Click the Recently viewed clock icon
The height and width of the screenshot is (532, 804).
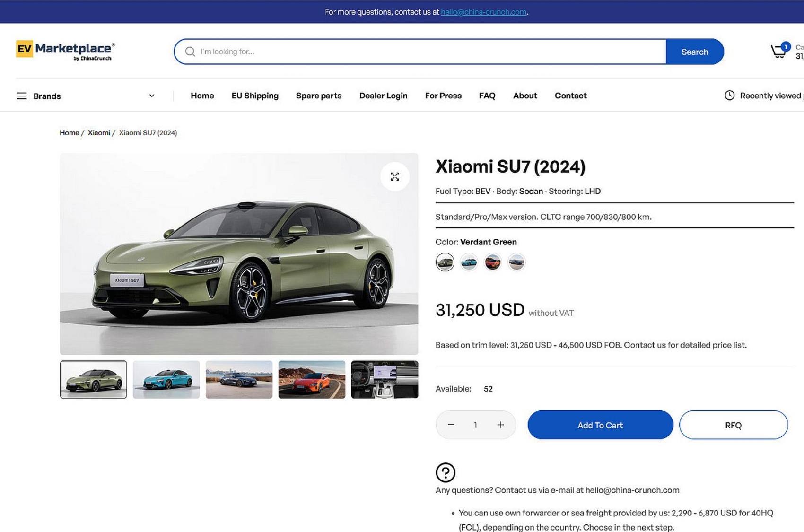click(729, 96)
